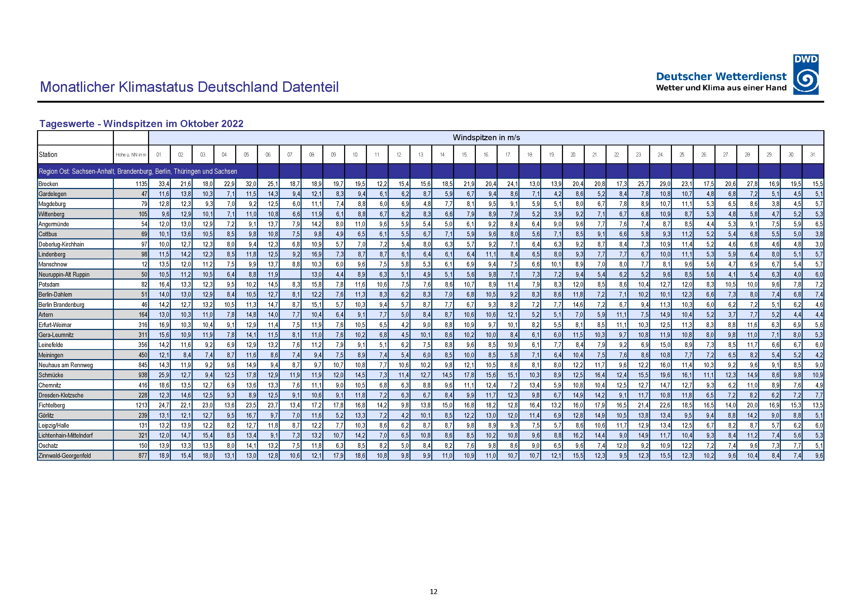
Task: Click the 'Brocken' station name
Action: pos(48,184)
